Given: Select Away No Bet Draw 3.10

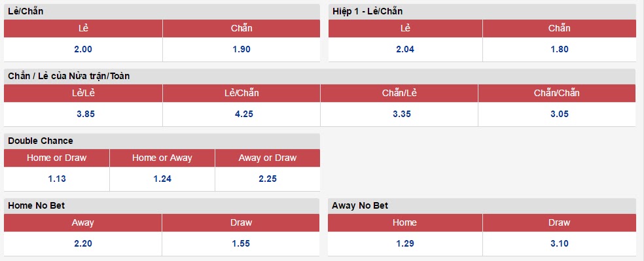Looking at the screenshot, I should click(560, 243).
